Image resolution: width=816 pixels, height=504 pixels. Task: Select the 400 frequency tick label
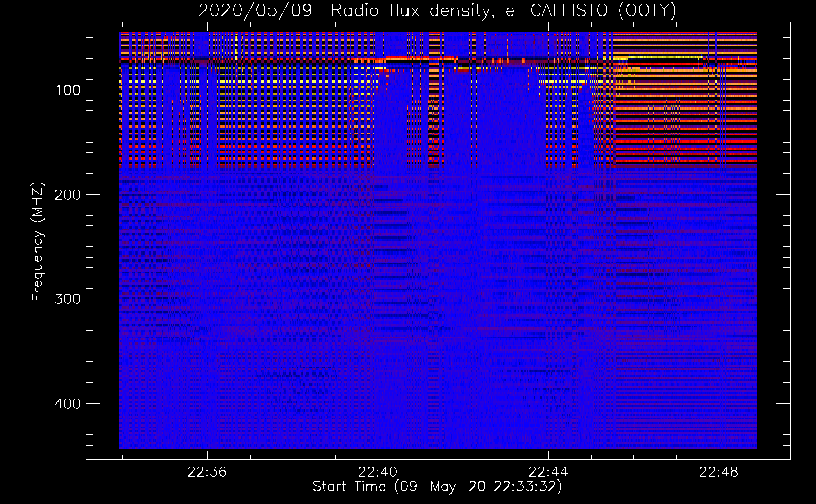point(68,404)
